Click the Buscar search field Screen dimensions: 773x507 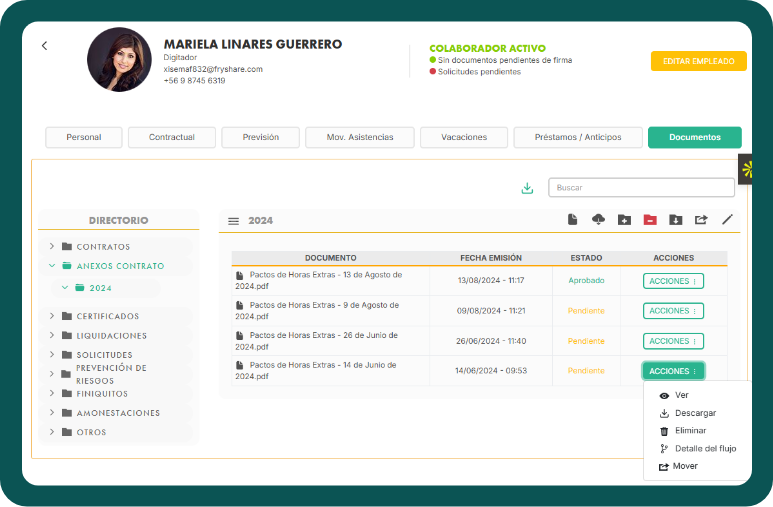(x=641, y=188)
